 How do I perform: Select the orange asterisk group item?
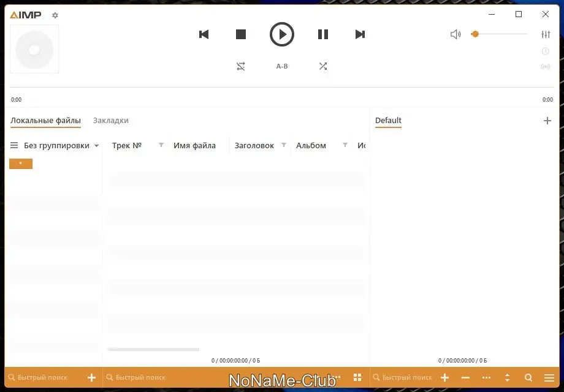(x=21, y=164)
